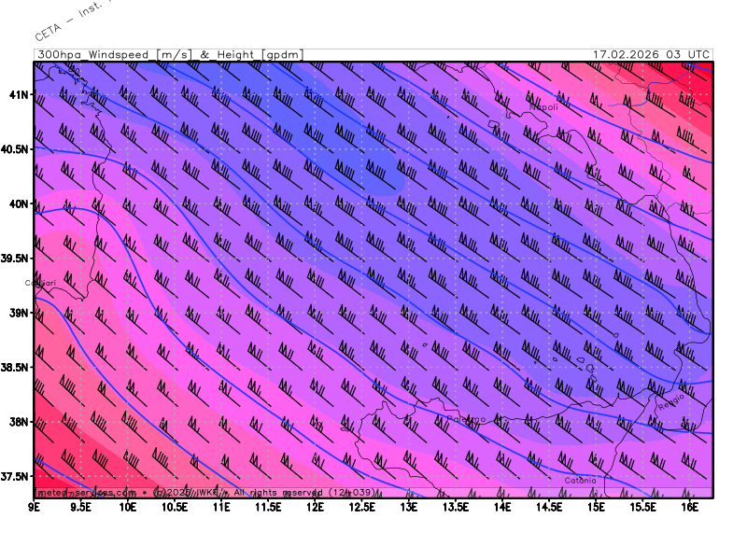Click the 16E longitude axis label
The height and width of the screenshot is (560, 747).
pyautogui.click(x=689, y=507)
